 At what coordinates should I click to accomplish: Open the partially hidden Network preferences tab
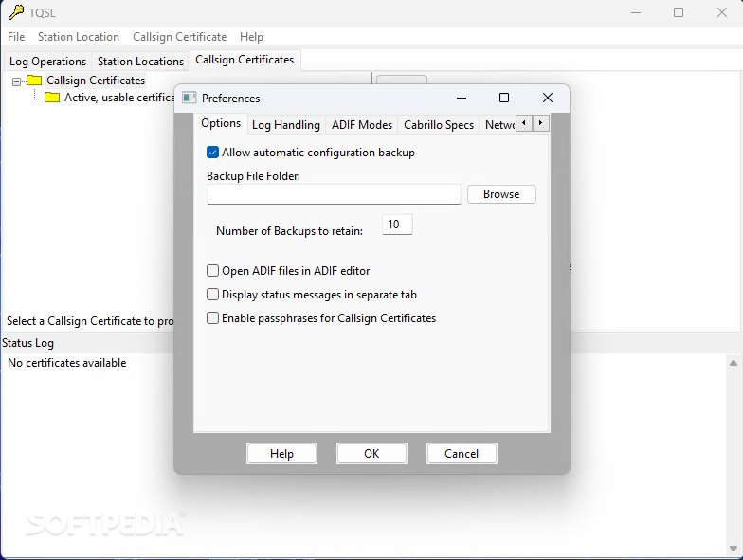(498, 125)
